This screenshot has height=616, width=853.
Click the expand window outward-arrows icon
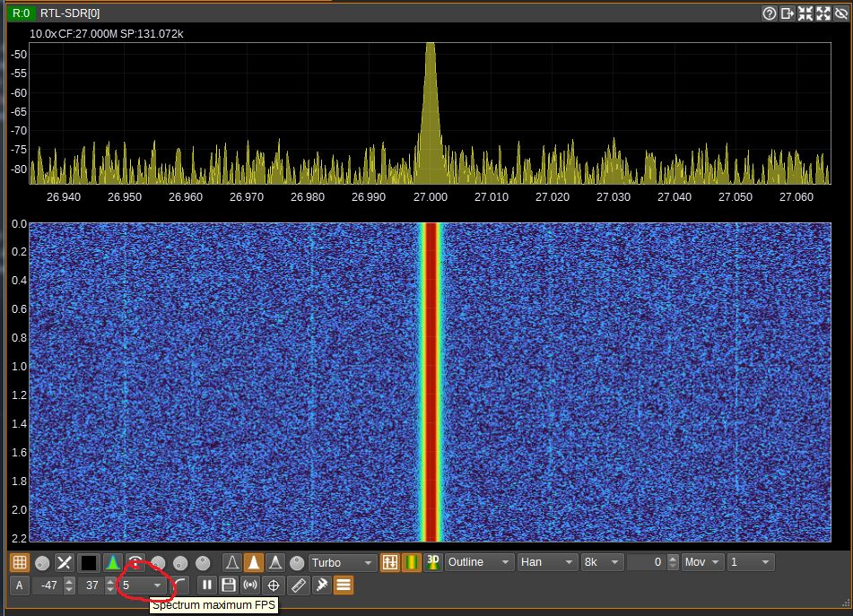coord(823,13)
